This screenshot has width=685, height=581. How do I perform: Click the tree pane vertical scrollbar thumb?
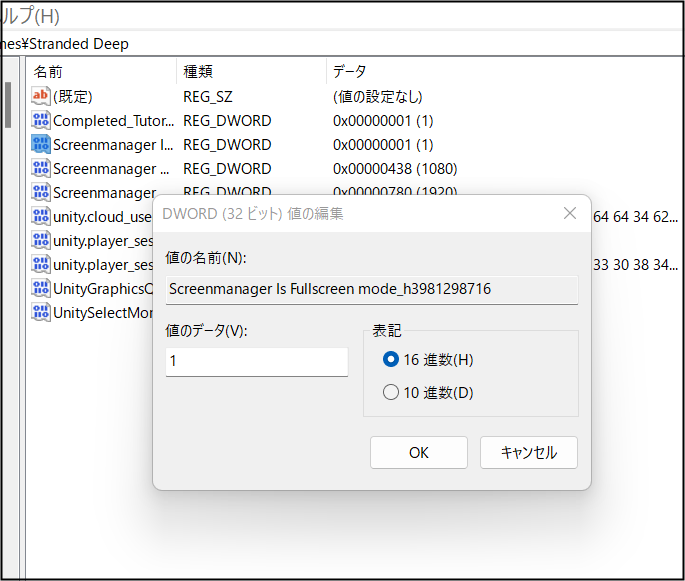click(x=8, y=105)
